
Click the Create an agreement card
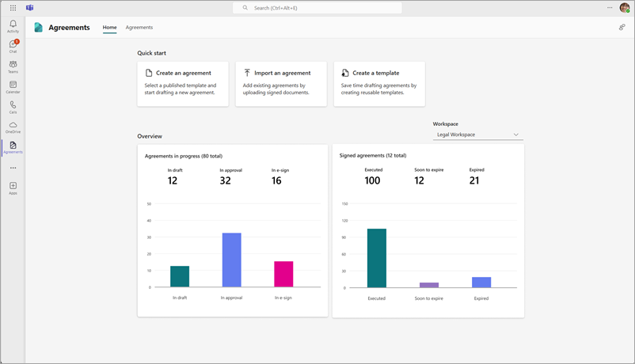point(183,83)
